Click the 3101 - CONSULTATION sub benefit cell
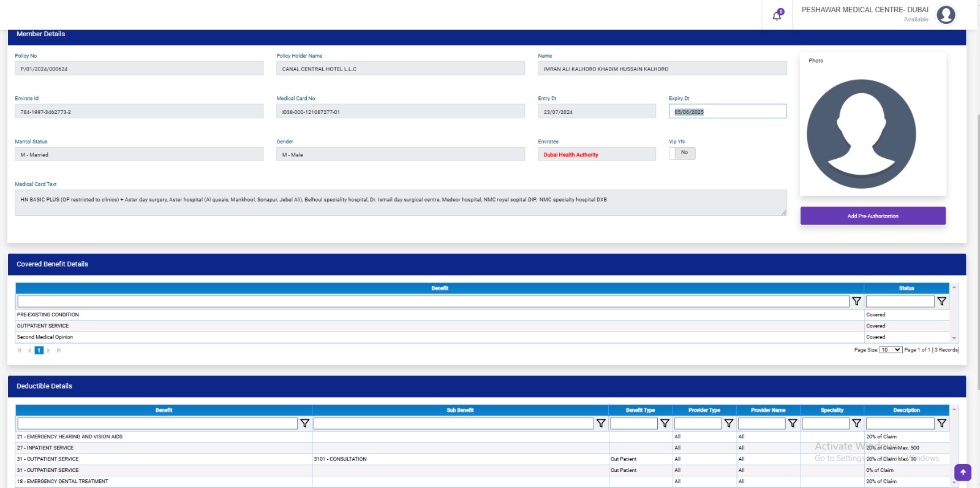Viewport: 980px width, 488px height. point(460,459)
